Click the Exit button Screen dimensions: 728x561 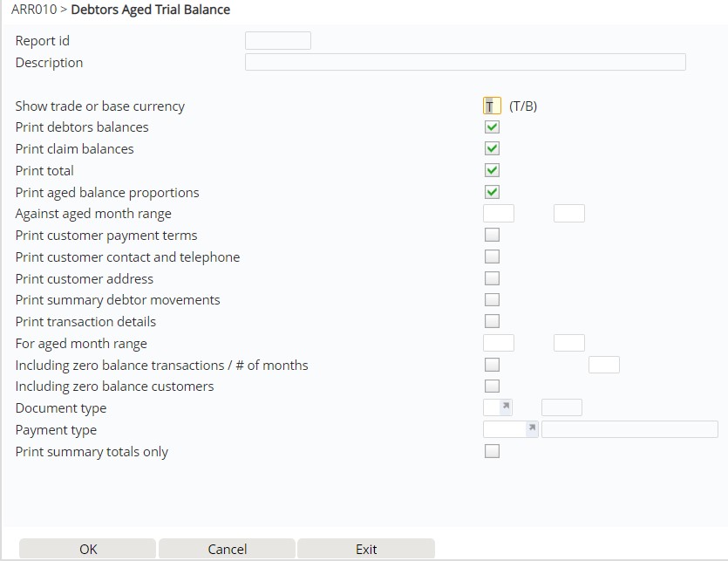(366, 549)
